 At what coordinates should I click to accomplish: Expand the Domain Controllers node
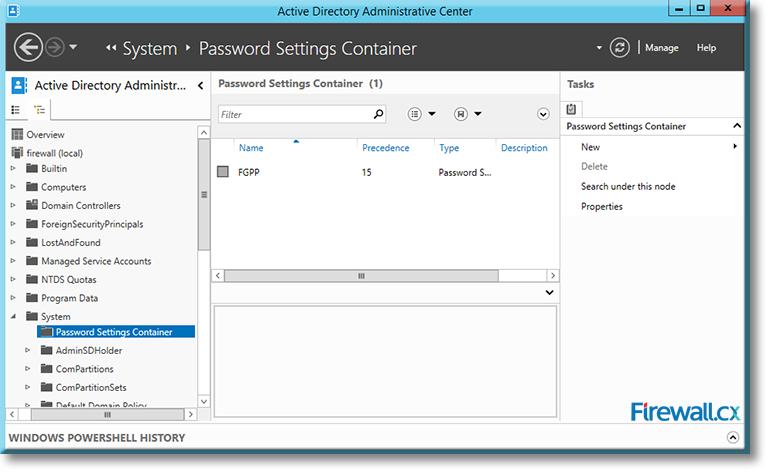coord(13,205)
